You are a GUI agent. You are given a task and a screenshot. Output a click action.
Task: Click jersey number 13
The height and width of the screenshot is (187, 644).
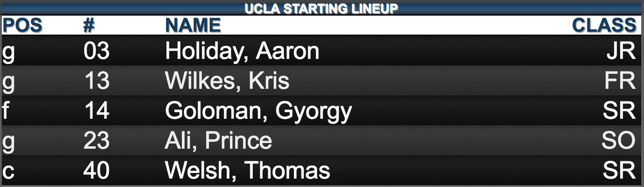(96, 81)
